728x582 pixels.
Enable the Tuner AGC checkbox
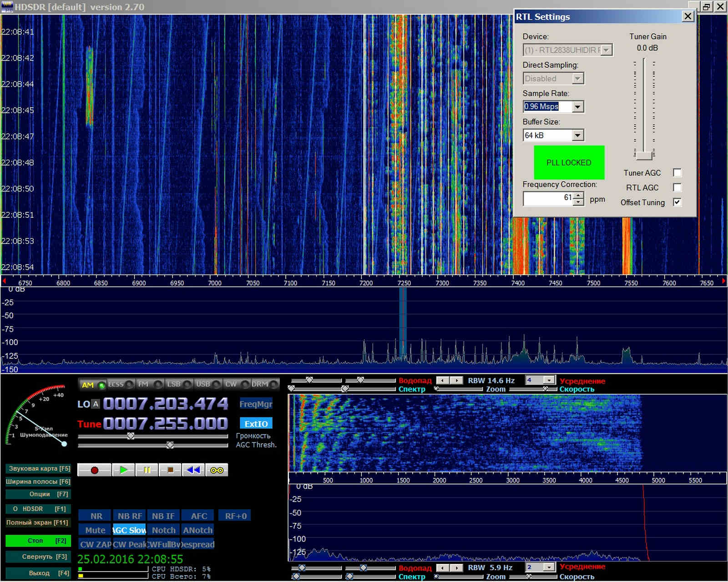(677, 173)
